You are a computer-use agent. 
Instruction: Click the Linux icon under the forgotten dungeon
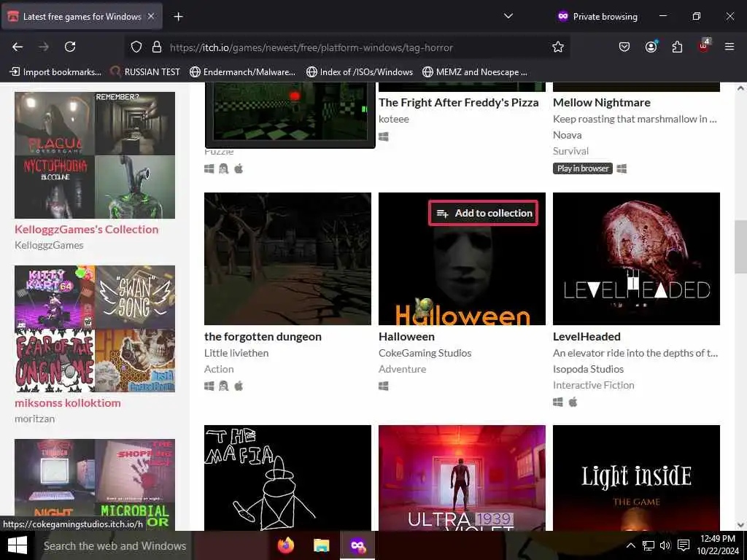pyautogui.click(x=223, y=386)
